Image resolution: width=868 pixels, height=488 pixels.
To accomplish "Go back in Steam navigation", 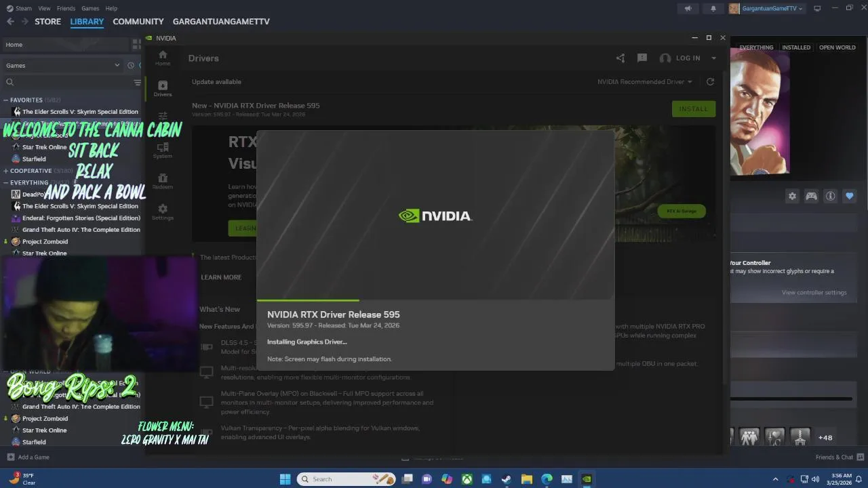I will pyautogui.click(x=10, y=22).
